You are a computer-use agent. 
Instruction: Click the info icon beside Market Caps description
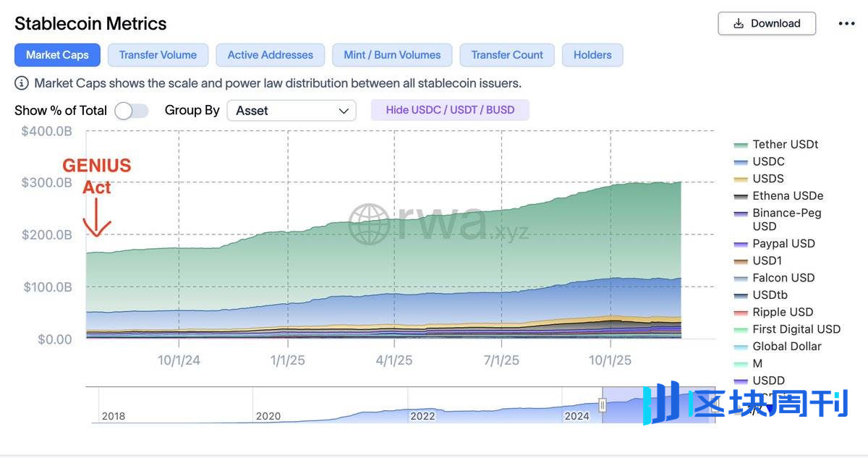[x=22, y=83]
